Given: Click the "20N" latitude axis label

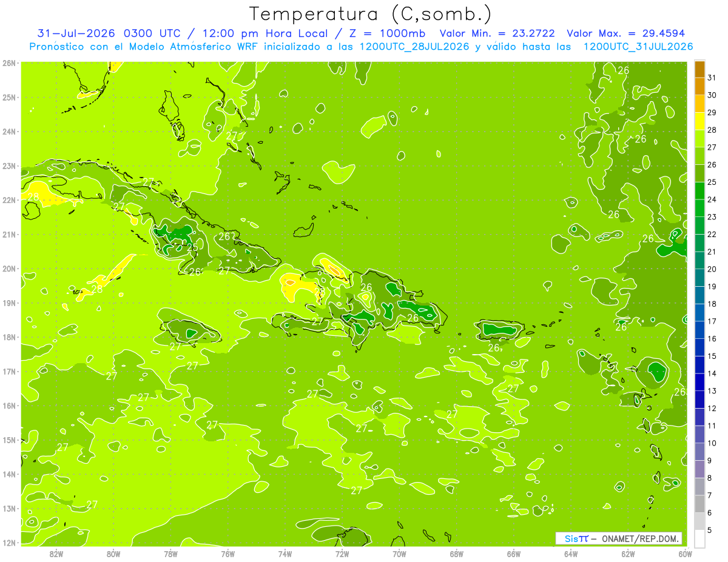Looking at the screenshot, I should click(x=9, y=269).
